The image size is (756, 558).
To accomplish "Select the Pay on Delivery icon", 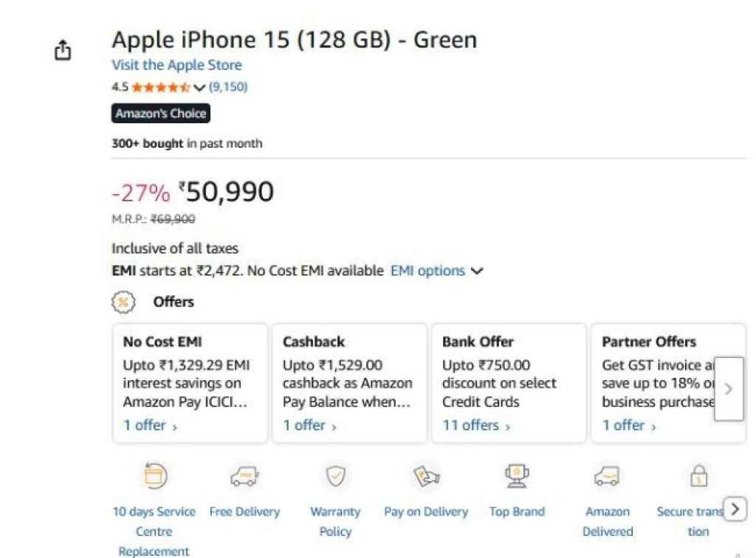I will 426,476.
